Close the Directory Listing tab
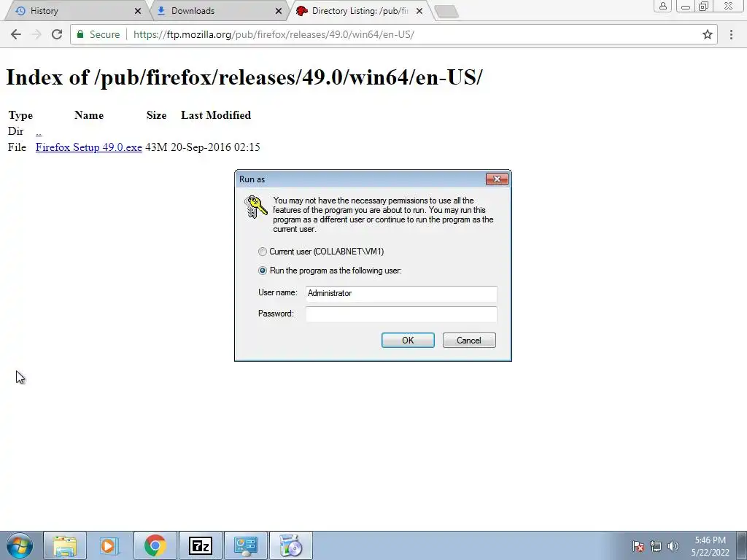747x560 pixels. 419,11
